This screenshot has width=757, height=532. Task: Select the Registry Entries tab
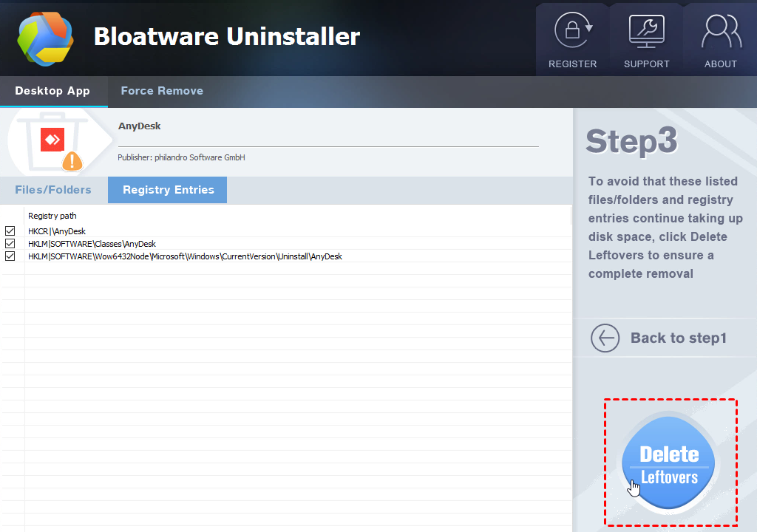coord(168,190)
